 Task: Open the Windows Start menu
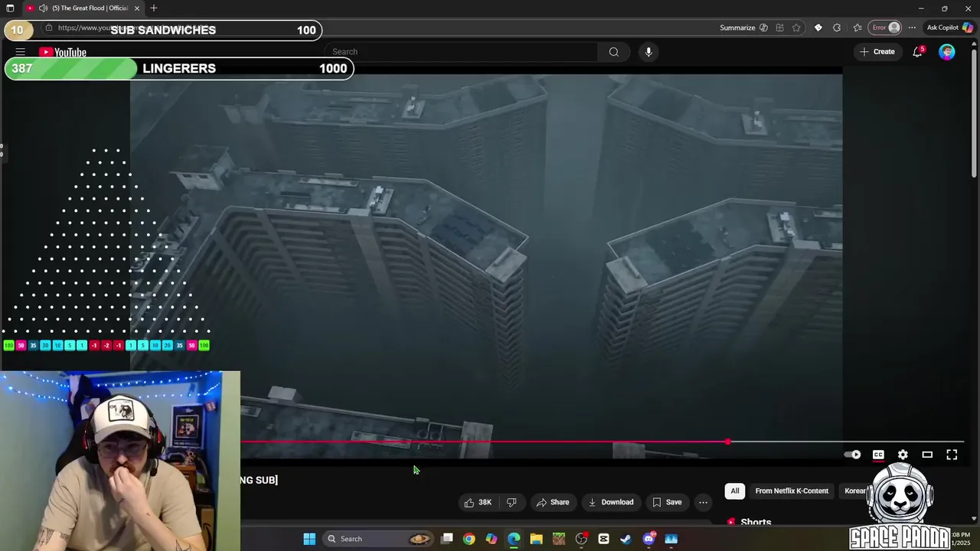point(309,539)
